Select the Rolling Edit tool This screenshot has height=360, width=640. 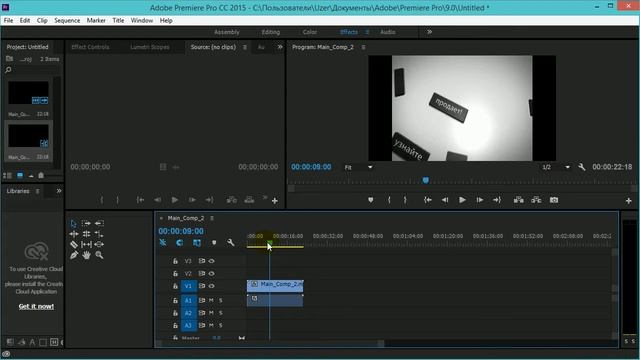click(86, 234)
